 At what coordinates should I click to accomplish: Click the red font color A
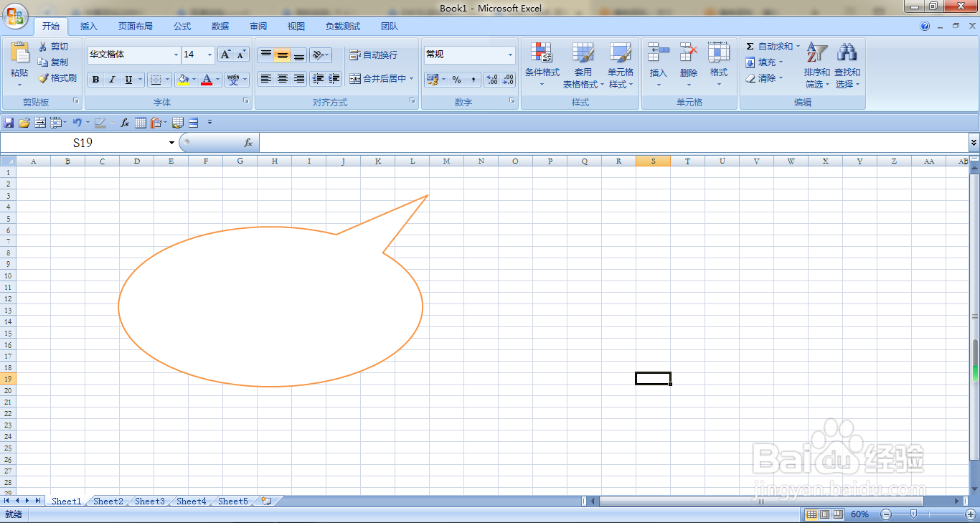207,80
